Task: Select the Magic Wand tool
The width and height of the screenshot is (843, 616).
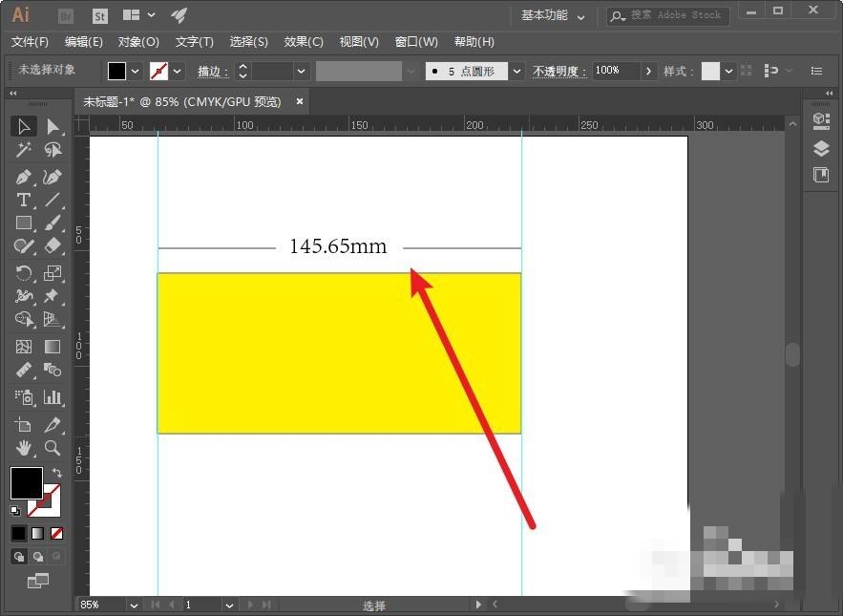Action: (x=24, y=150)
